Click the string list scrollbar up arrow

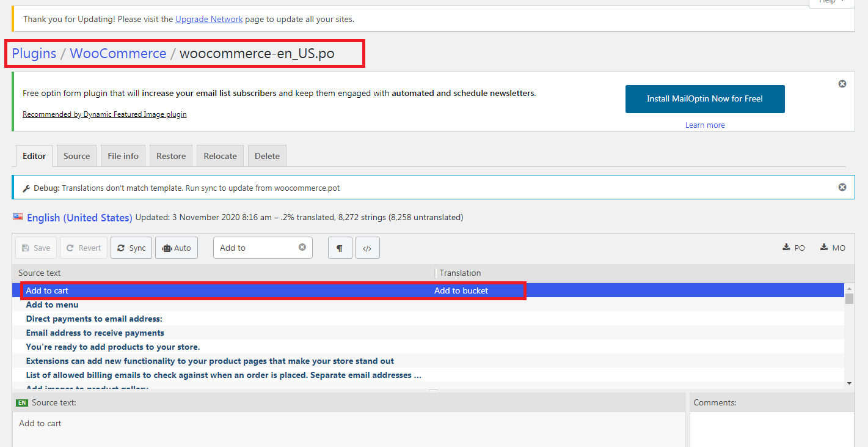[x=849, y=288]
